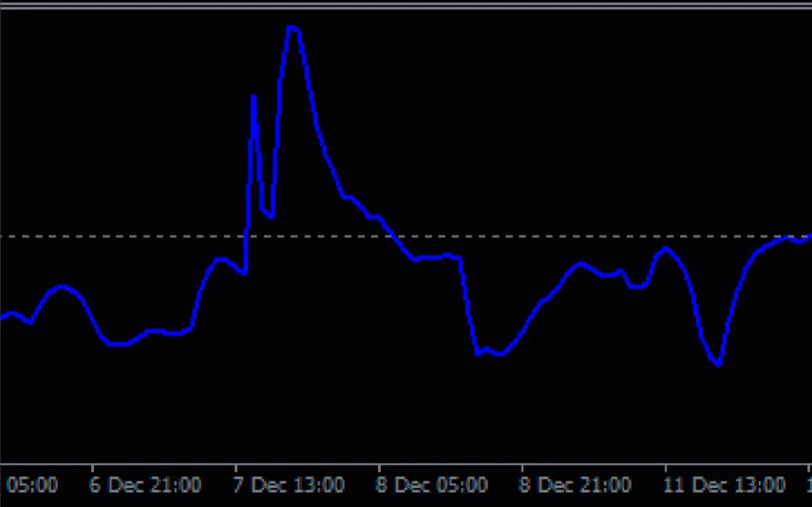Click the deepest trough near 11 Dec 13:00
The width and height of the screenshot is (812, 507).
tap(718, 363)
